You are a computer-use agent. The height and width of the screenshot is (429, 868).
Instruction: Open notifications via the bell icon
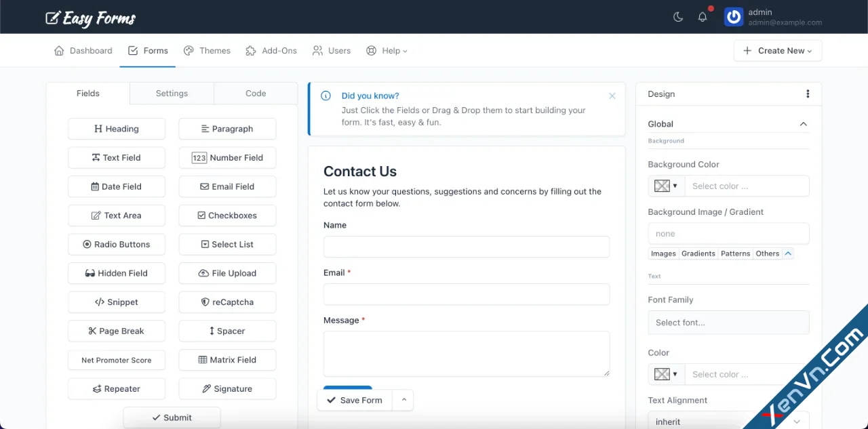(x=703, y=17)
